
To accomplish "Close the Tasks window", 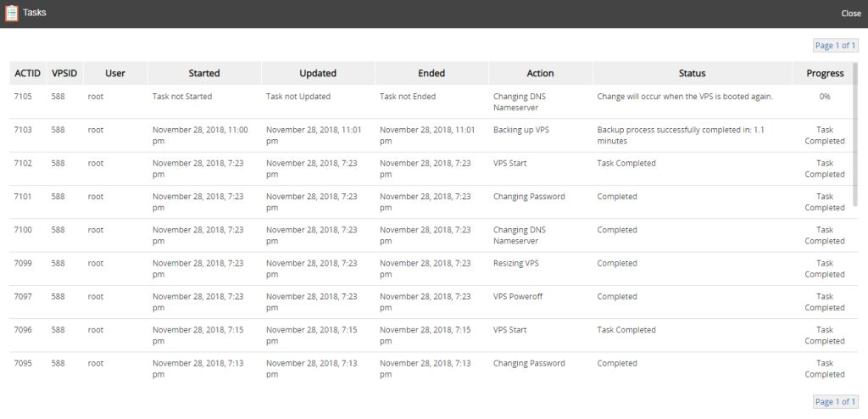I will [850, 14].
